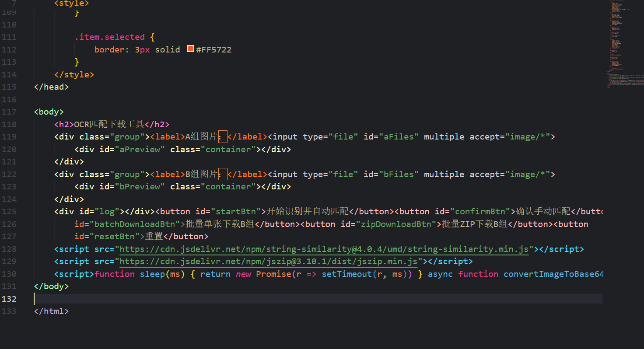644x349 pixels.
Task: Click line number 119 in gutter
Action: pos(9,137)
